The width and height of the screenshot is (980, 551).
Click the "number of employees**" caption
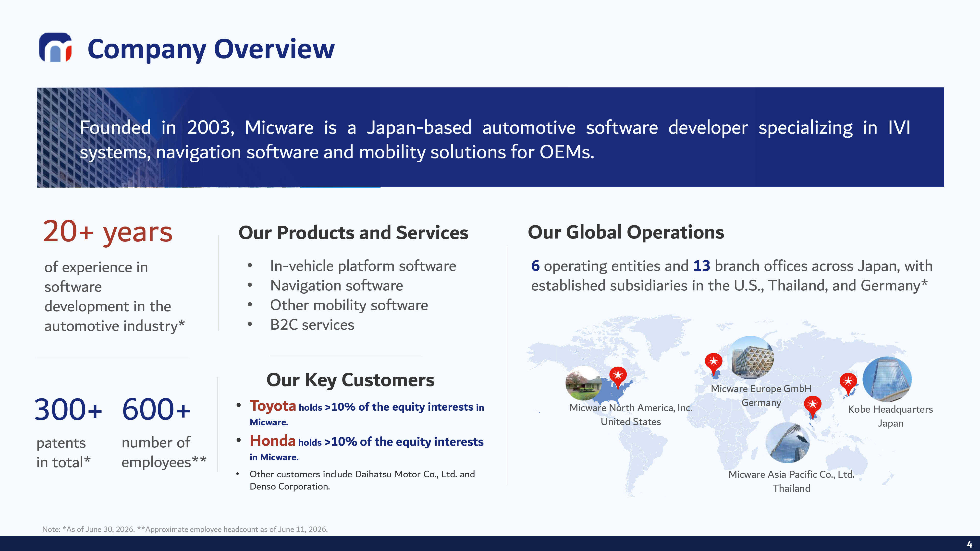pos(164,453)
